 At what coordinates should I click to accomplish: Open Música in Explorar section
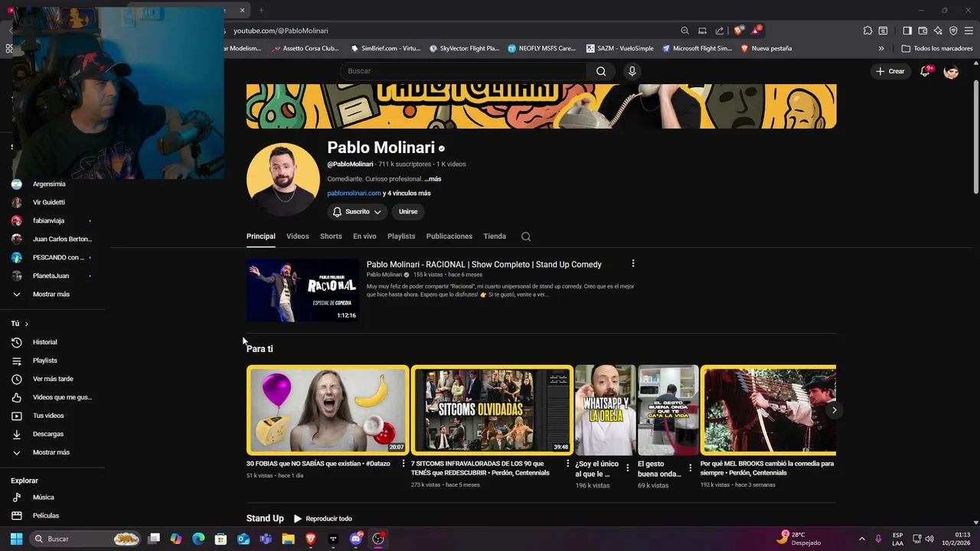[x=43, y=497]
